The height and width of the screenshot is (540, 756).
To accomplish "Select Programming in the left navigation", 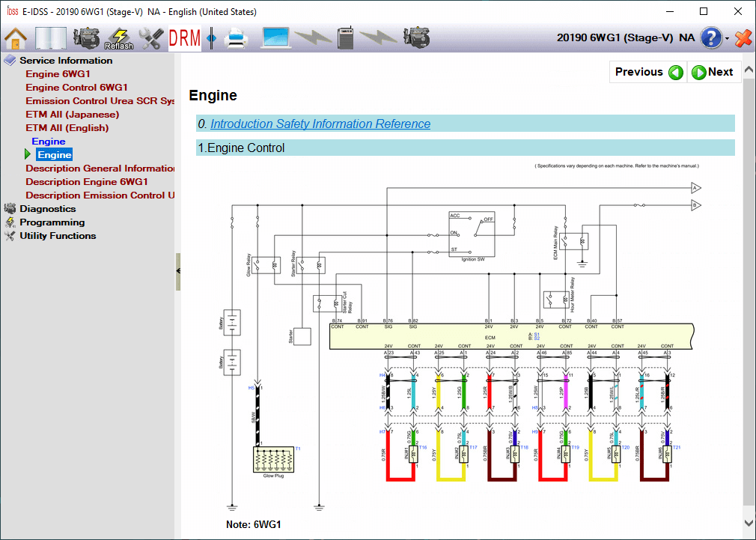I will 52,222.
